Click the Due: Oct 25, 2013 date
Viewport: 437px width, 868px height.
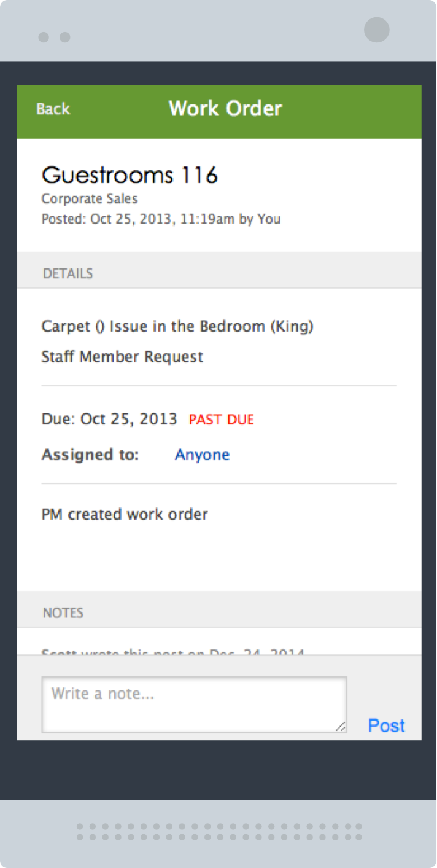click(109, 420)
